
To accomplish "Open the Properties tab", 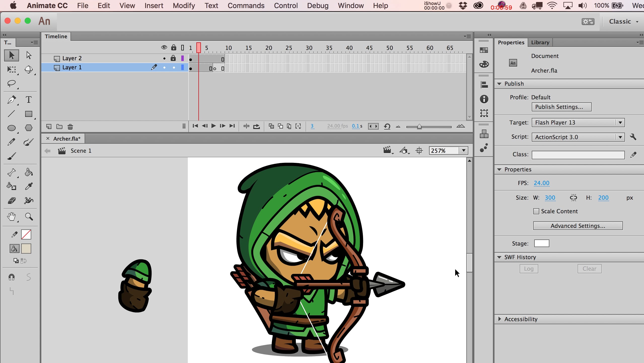I will tap(511, 42).
